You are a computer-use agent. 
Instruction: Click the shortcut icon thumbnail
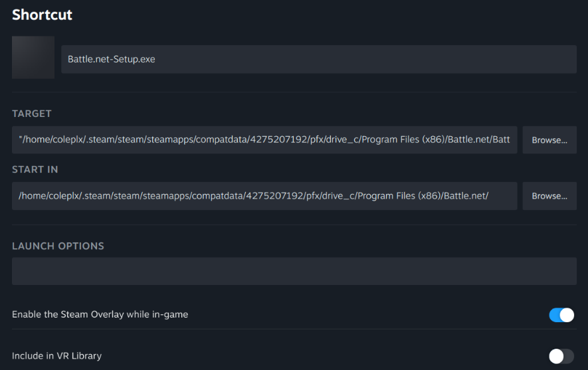pyautogui.click(x=33, y=58)
